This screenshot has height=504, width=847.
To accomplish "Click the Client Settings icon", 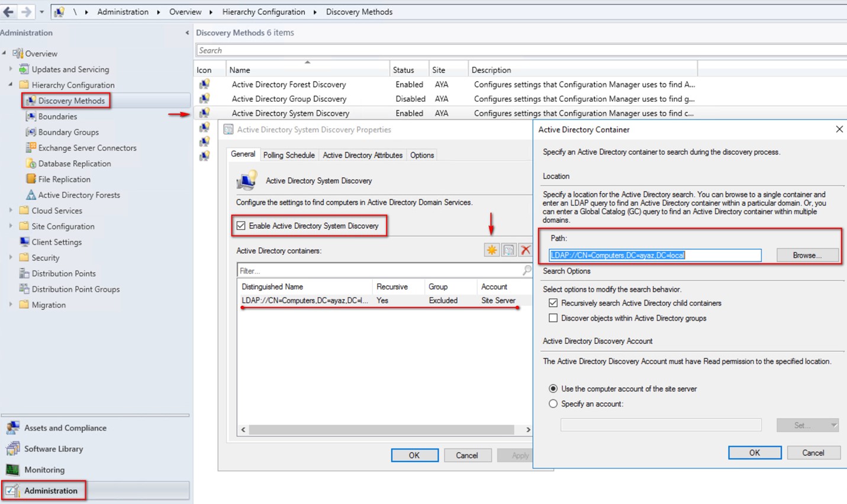I will pyautogui.click(x=24, y=242).
